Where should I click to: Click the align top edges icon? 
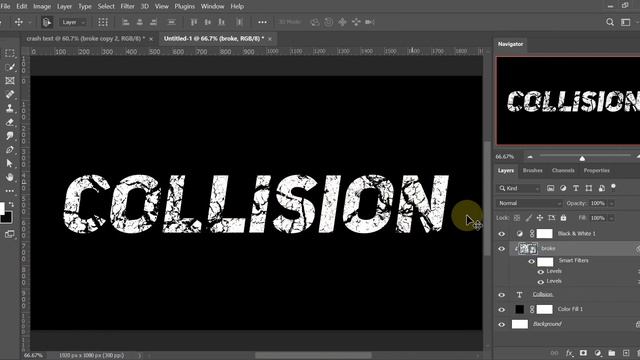pyautogui.click(x=194, y=22)
